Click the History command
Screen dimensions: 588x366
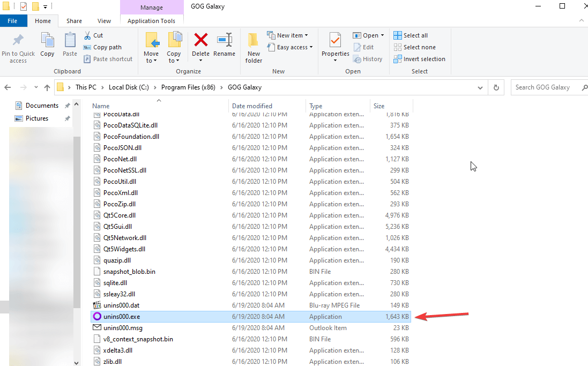(368, 59)
